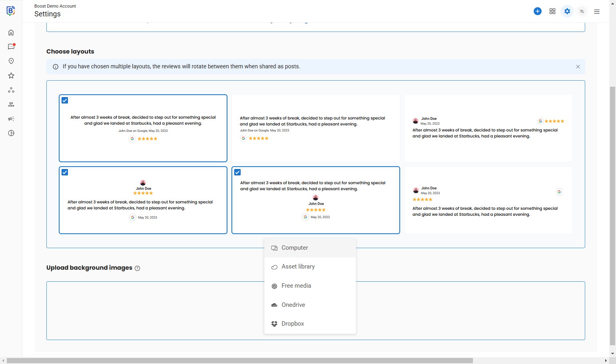Open the TL user avatar menu
The width and height of the screenshot is (616, 364).
(x=582, y=12)
